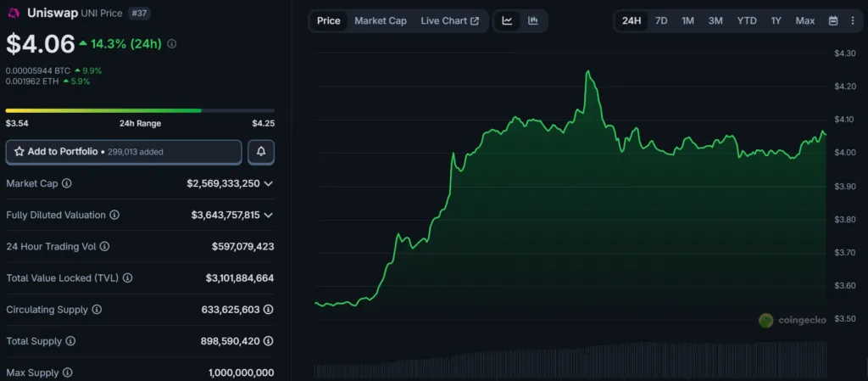Viewport: 868px width, 381px height.
Task: Click the $597,079,423 trading volume value
Action: pyautogui.click(x=242, y=246)
